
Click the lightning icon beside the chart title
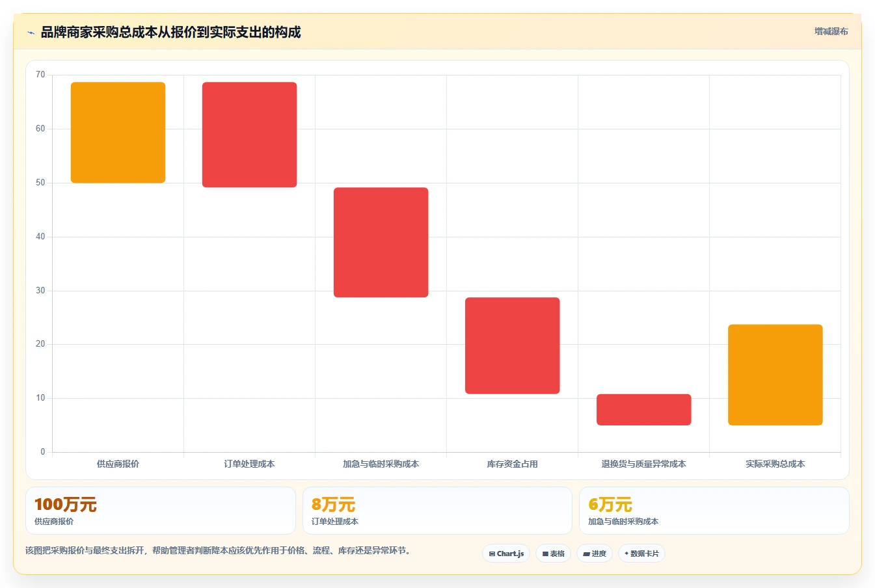coord(31,33)
